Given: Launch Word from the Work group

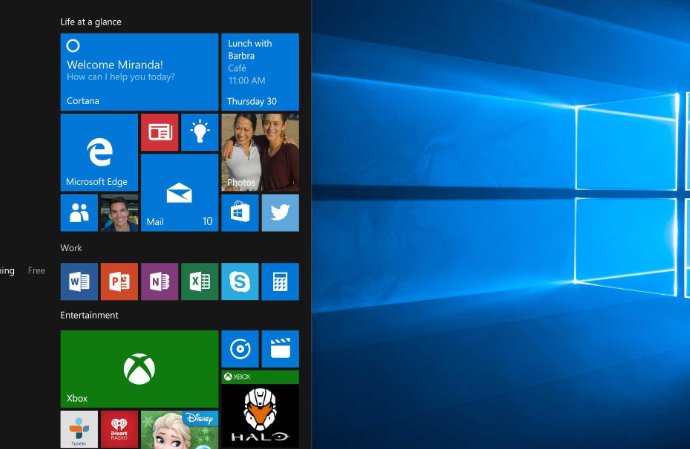Looking at the screenshot, I should tap(79, 282).
